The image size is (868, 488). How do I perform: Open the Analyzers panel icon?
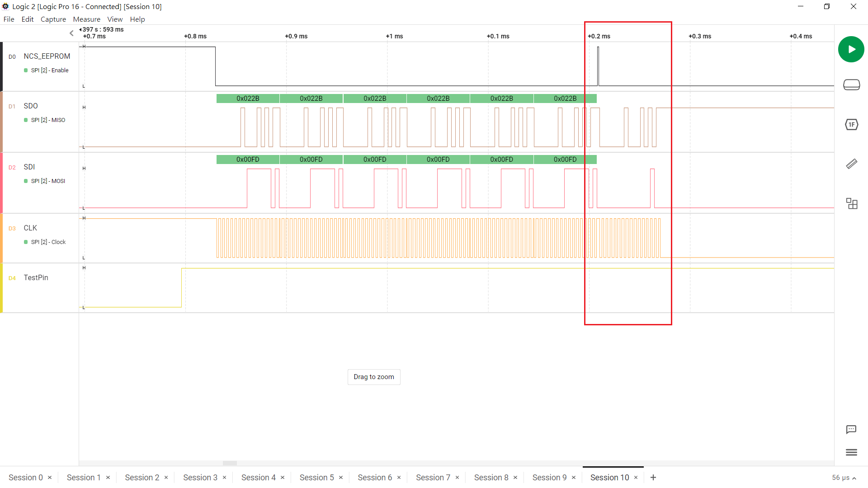coord(851,124)
